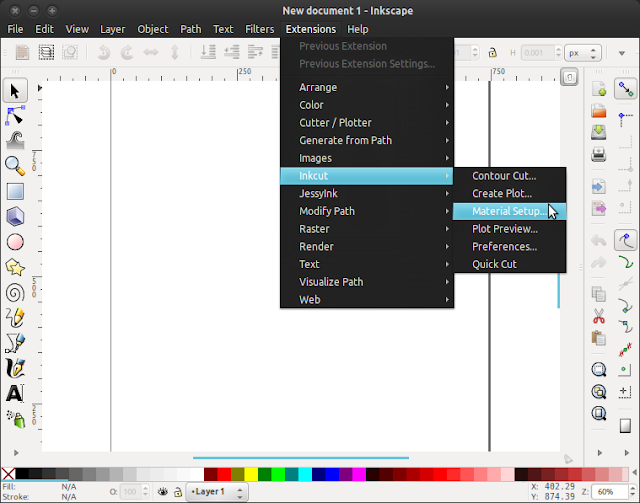Choose Material Setup... from Inkcut submenu

(x=509, y=211)
